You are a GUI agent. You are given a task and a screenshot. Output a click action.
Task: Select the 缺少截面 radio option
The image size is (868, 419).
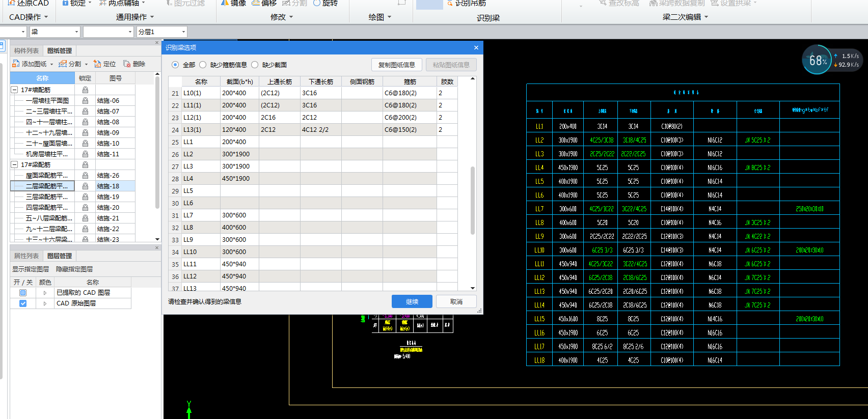255,65
